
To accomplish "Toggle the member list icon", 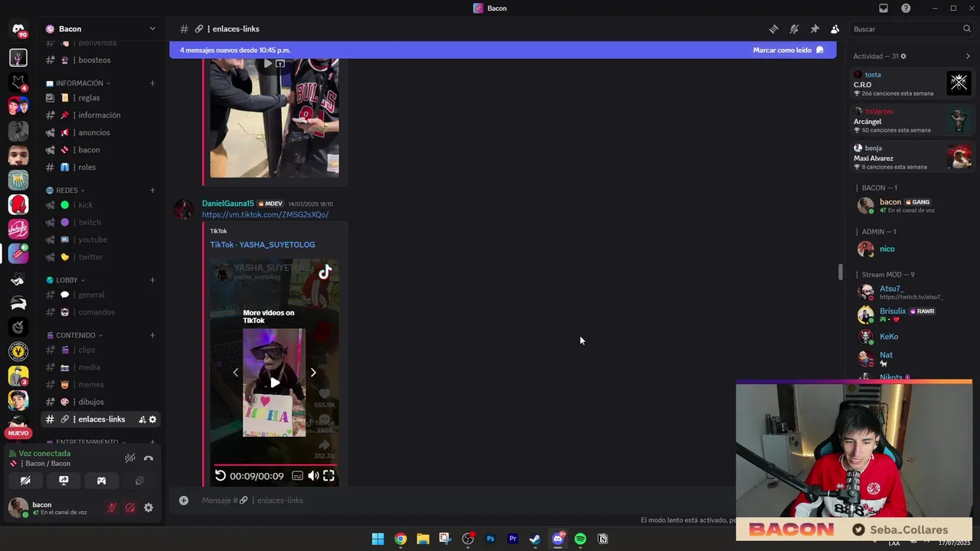I will point(835,29).
